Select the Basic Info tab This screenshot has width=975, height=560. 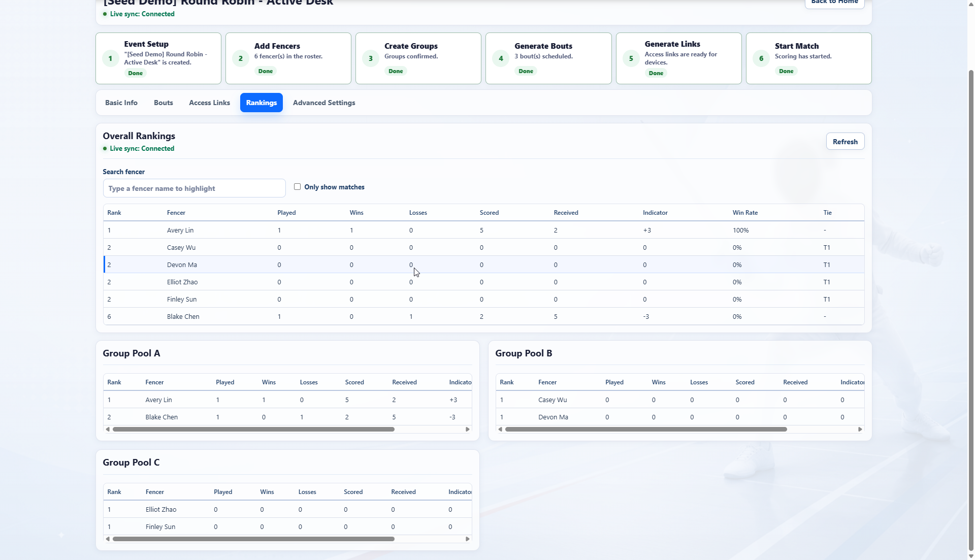121,103
